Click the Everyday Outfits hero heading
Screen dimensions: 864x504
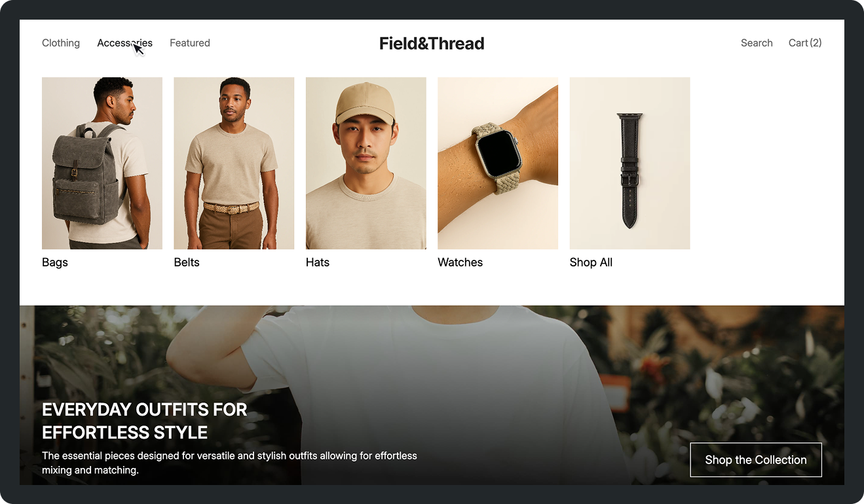145,421
